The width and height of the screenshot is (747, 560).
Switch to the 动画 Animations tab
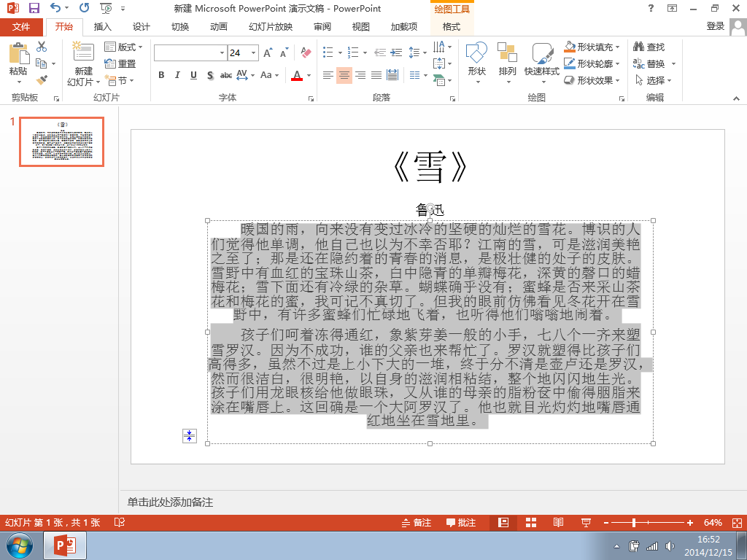tap(219, 27)
